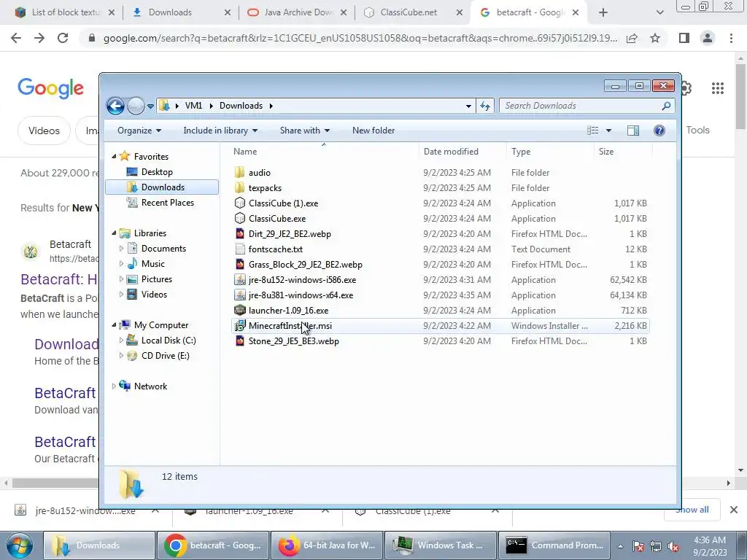Image resolution: width=747 pixels, height=560 pixels.
Task: Open the Include in library menu
Action: pos(220,131)
